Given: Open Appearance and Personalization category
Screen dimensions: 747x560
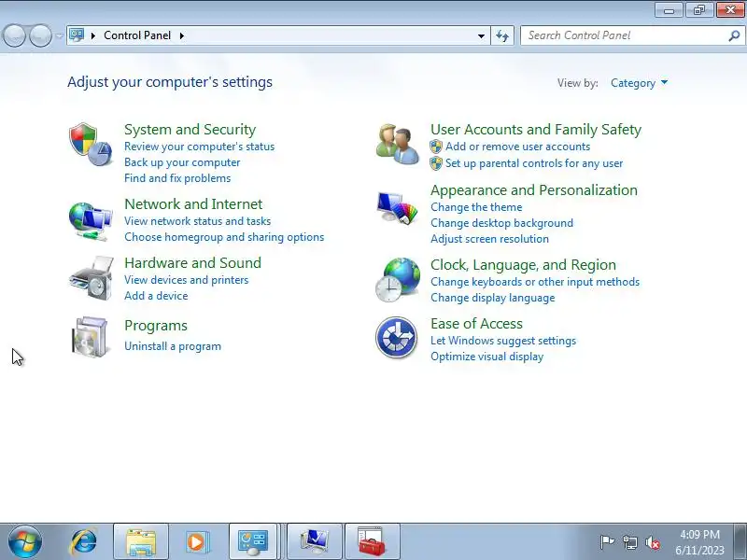Looking at the screenshot, I should click(x=534, y=190).
